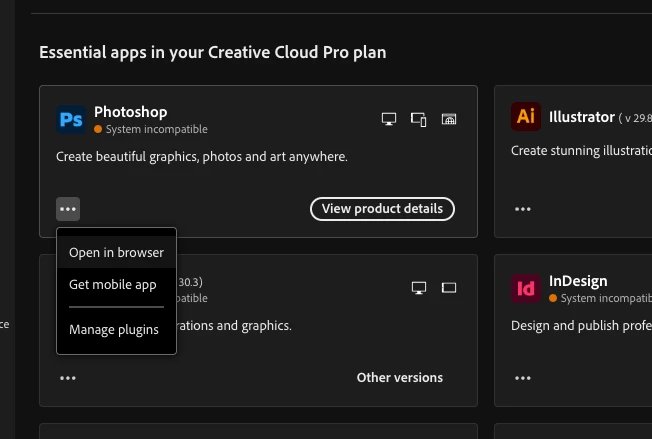Click the web browser platform icon for Photoshop
Screen dimensions: 652x439
click(449, 119)
